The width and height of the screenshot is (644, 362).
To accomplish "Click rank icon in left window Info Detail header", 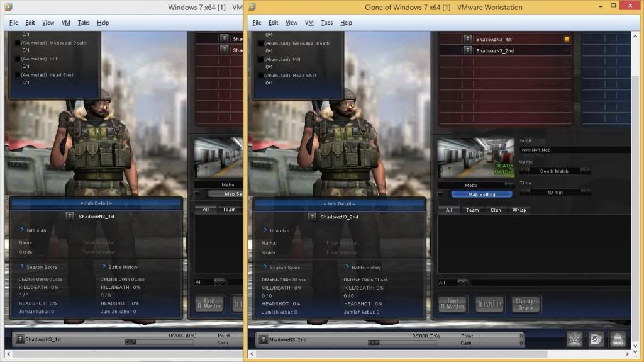I will pos(69,217).
